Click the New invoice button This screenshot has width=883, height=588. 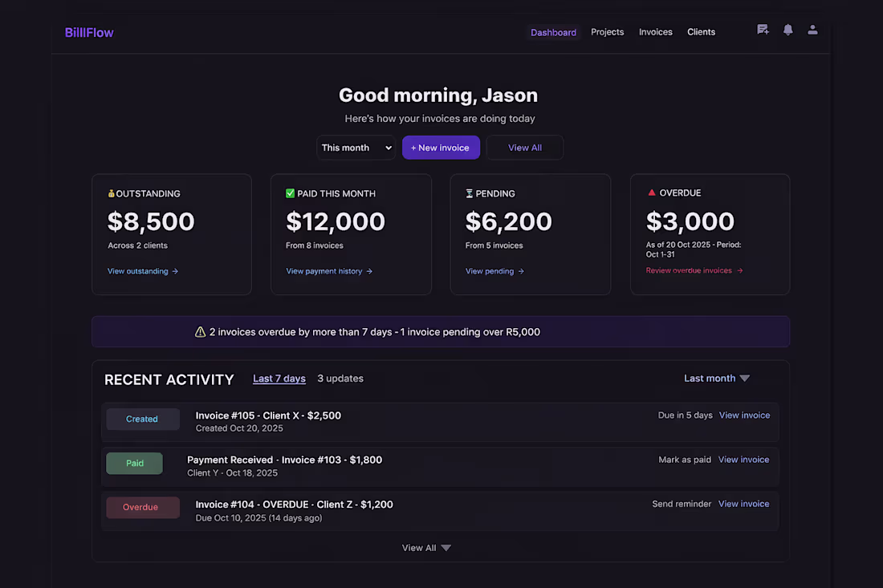pyautogui.click(x=441, y=148)
